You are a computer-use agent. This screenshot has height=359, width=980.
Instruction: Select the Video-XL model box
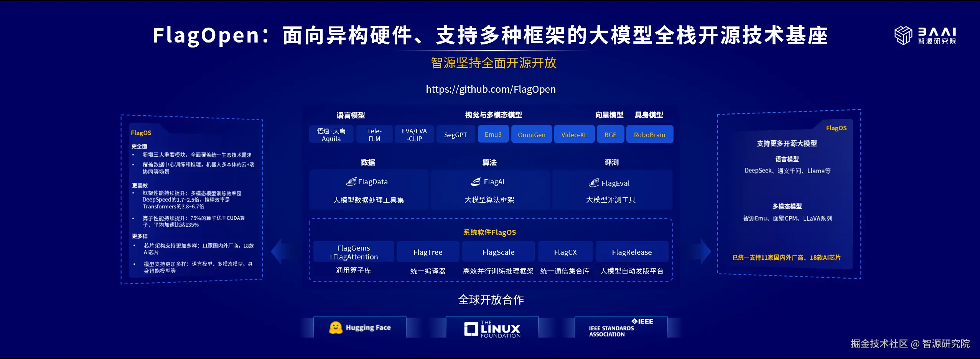point(574,134)
